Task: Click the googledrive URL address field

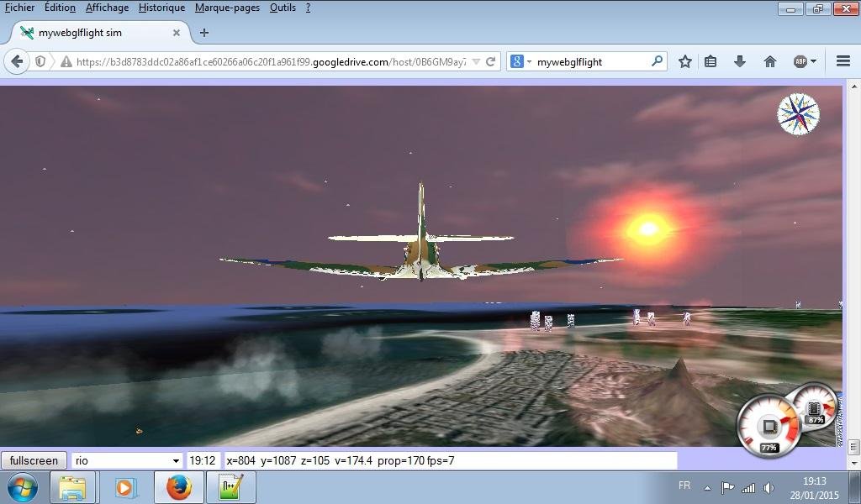Action: pyautogui.click(x=271, y=62)
